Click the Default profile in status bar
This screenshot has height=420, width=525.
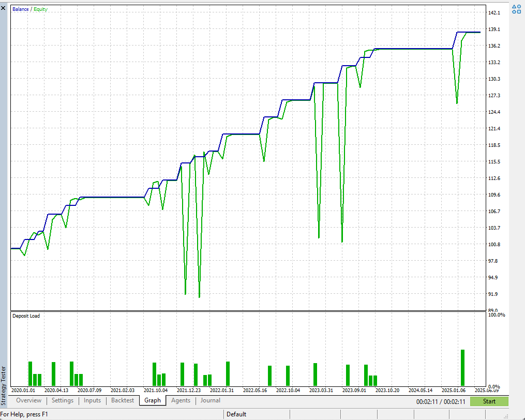236,414
